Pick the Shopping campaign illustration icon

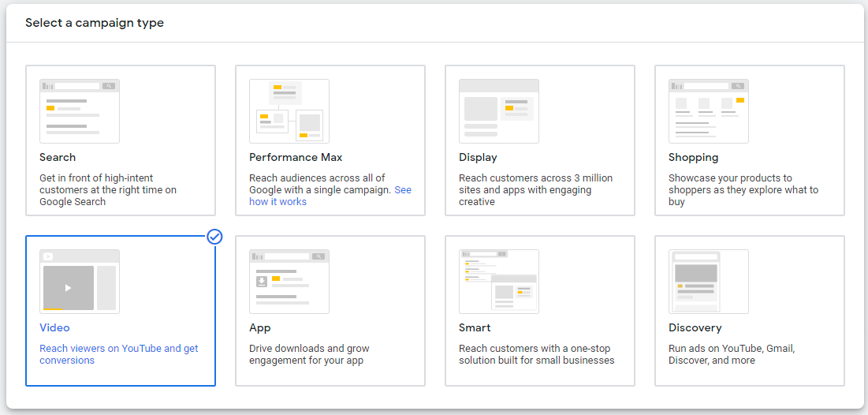tap(709, 110)
